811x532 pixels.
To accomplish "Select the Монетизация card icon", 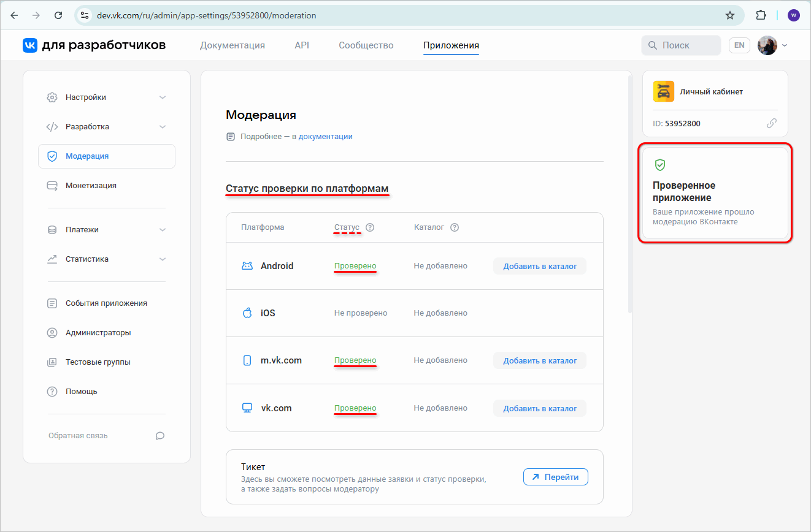I will click(x=52, y=185).
